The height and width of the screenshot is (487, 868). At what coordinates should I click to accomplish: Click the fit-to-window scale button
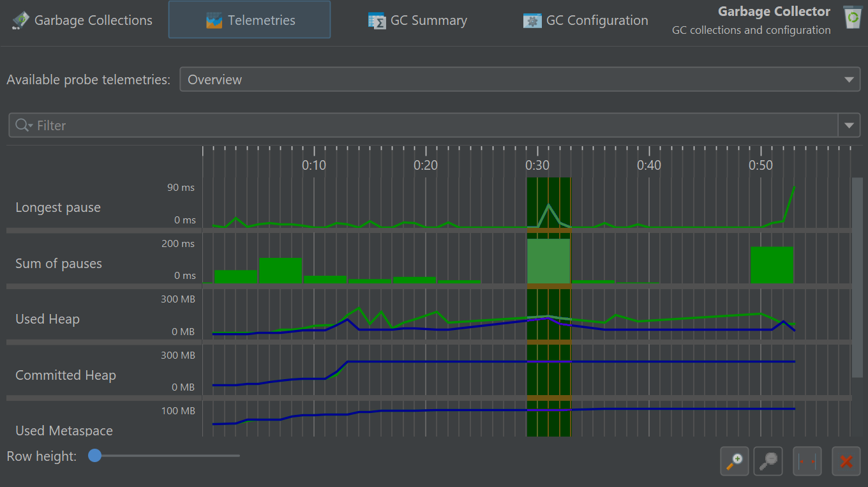[x=807, y=461]
